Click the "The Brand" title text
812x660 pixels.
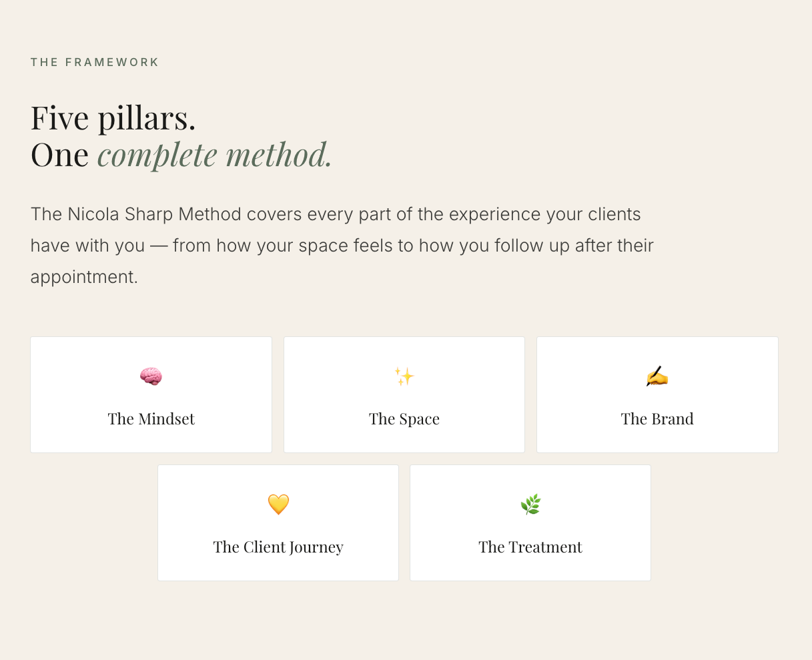657,419
